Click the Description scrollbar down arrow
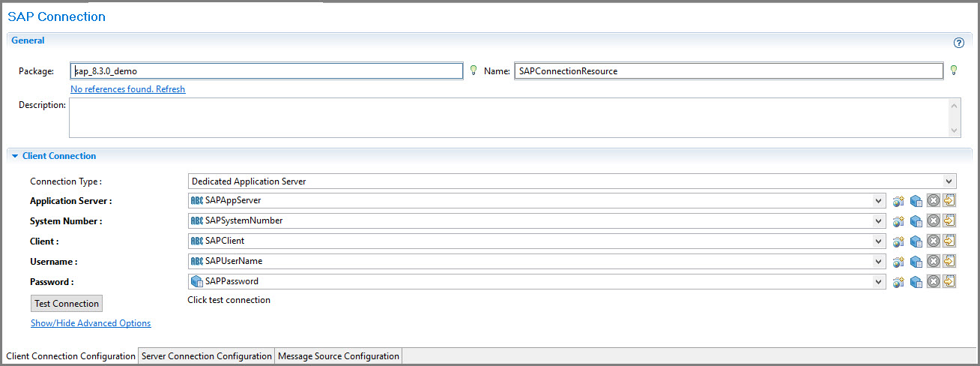This screenshot has height=366, width=980. (955, 130)
